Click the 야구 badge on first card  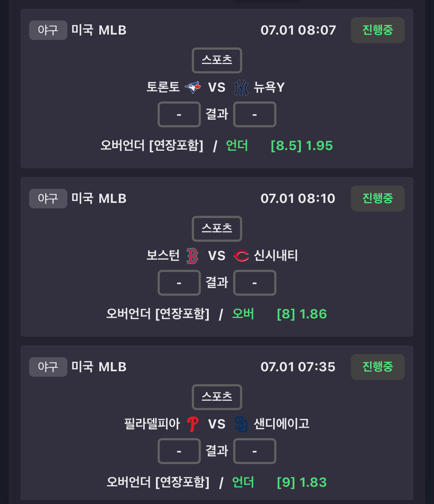click(48, 30)
